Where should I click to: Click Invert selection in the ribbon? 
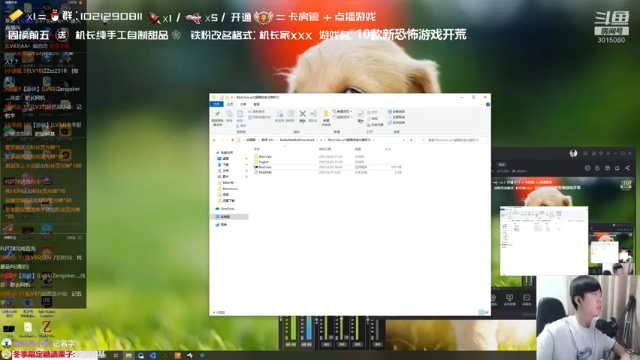click(x=396, y=122)
